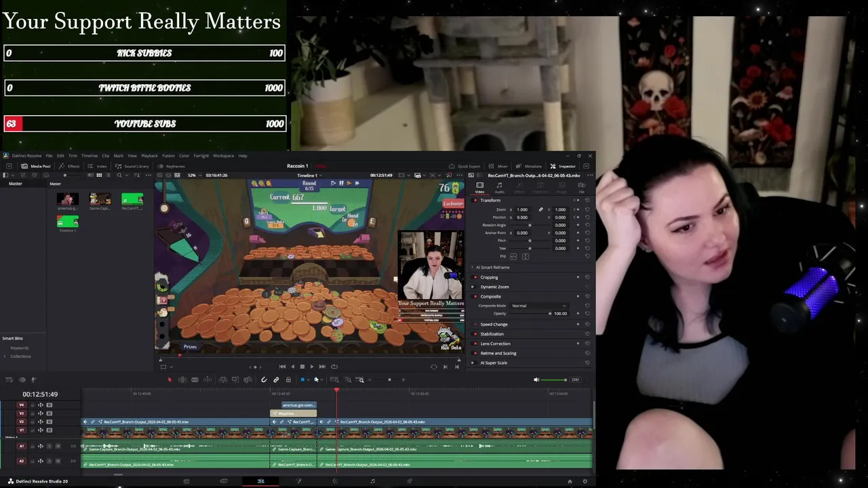Toggle Lens Correction enable switch
Viewport: 868px width, 488px height.
coord(475,344)
